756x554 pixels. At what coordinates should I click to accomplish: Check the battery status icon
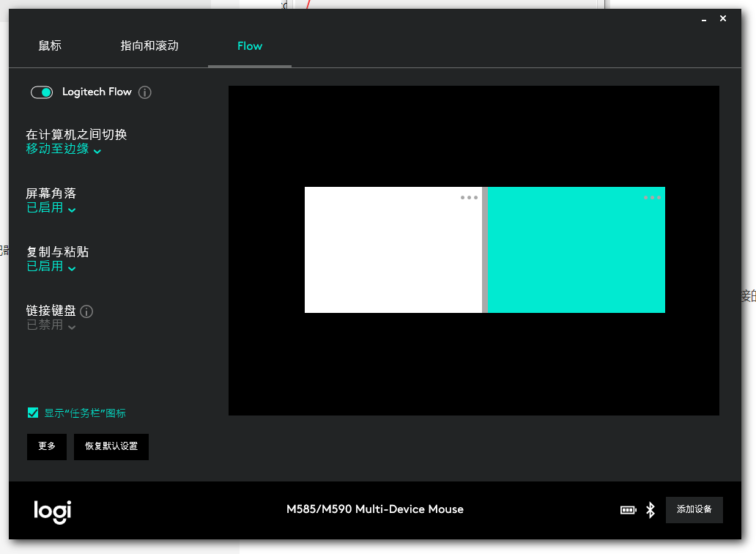pyautogui.click(x=627, y=509)
